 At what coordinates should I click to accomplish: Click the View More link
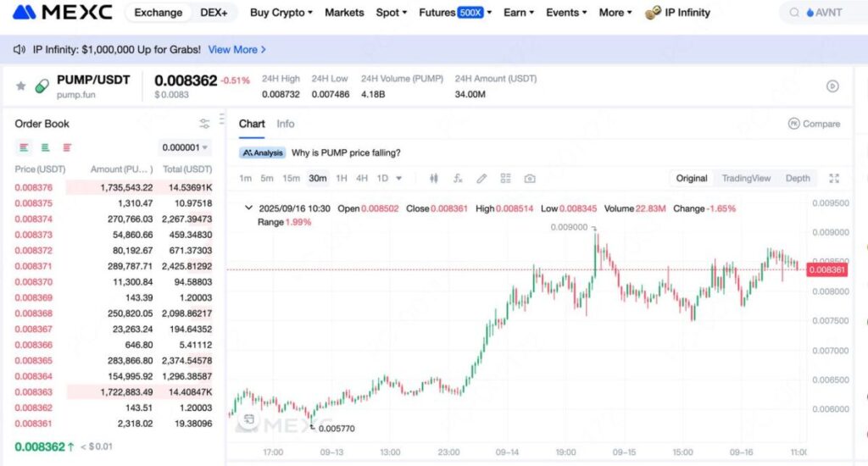tap(237, 49)
